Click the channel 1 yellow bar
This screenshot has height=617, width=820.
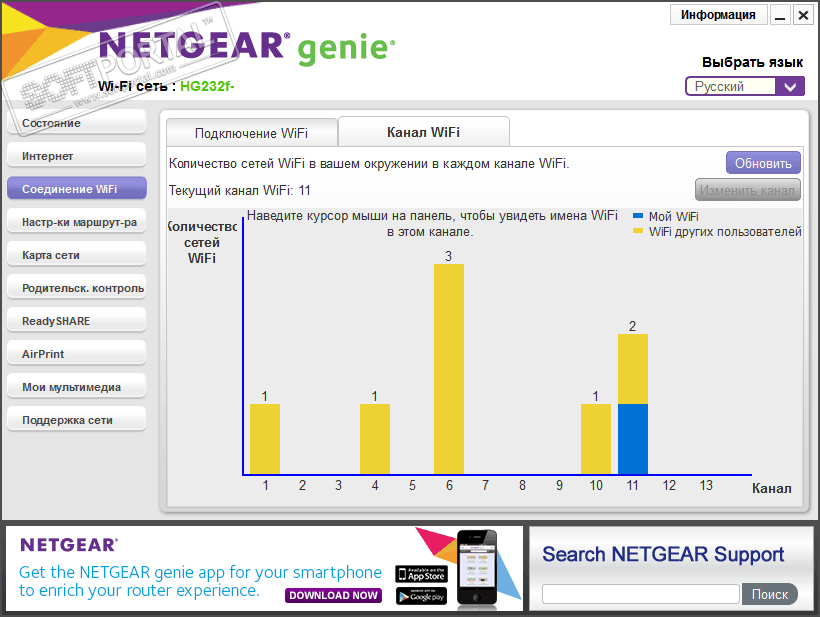[x=265, y=439]
